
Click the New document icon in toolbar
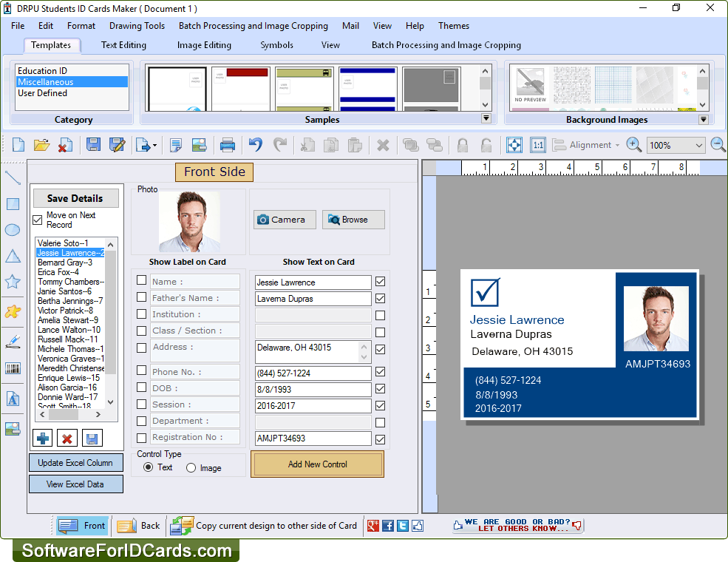tap(18, 145)
